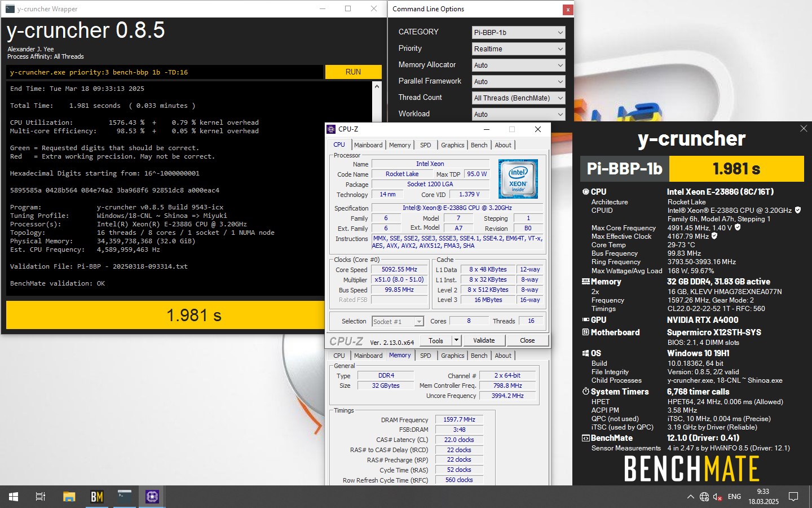Click the Code Name field Rocket Lake in CPU-Z
This screenshot has width=812, height=508.
point(402,174)
